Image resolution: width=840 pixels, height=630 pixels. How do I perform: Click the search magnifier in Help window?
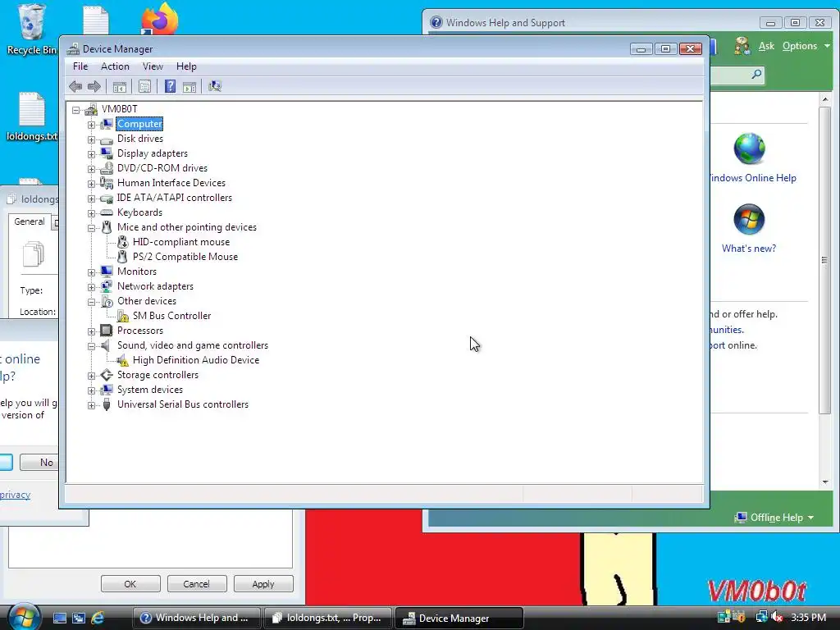click(x=756, y=75)
